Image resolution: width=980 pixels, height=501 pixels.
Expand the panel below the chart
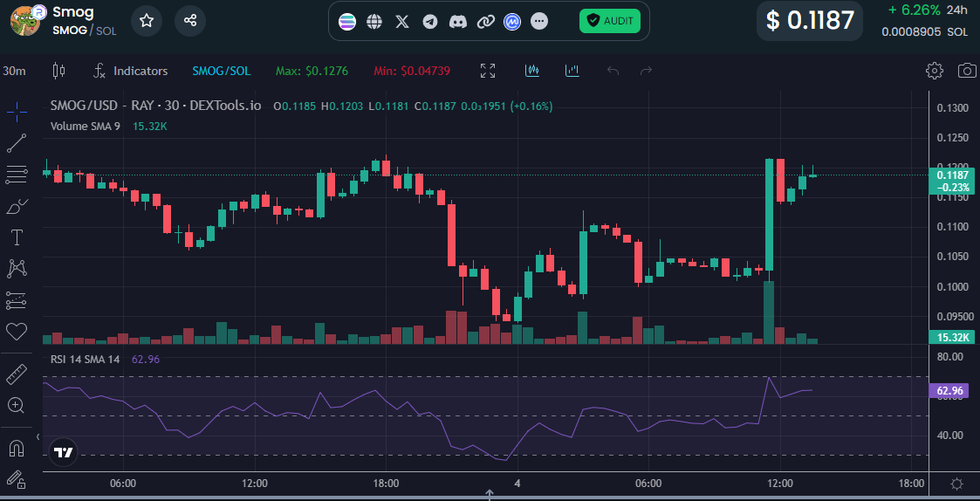(490, 495)
